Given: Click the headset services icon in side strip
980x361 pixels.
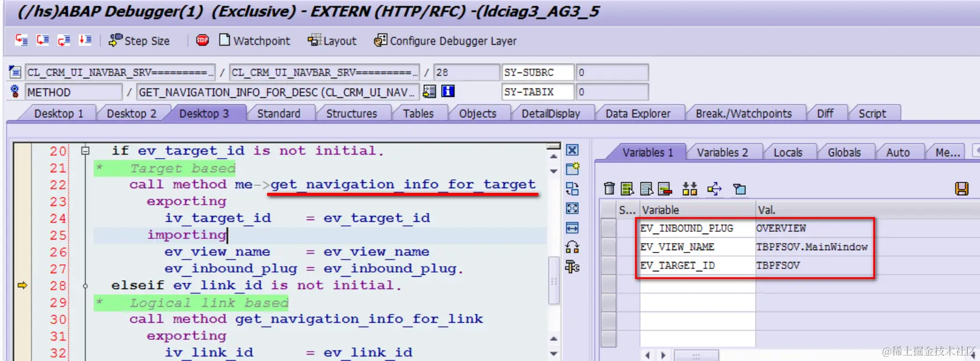Looking at the screenshot, I should [572, 247].
